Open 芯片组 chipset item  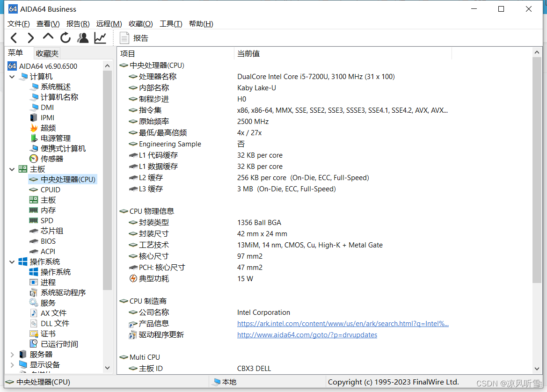coord(46,231)
